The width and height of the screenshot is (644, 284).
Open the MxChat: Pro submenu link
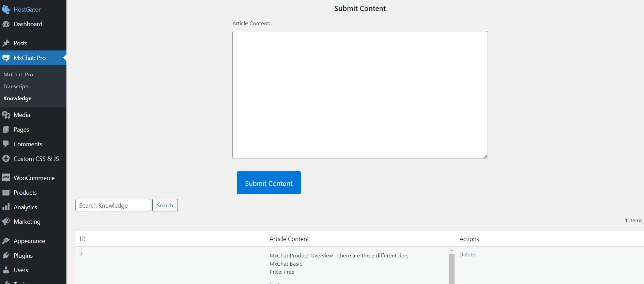tap(18, 74)
